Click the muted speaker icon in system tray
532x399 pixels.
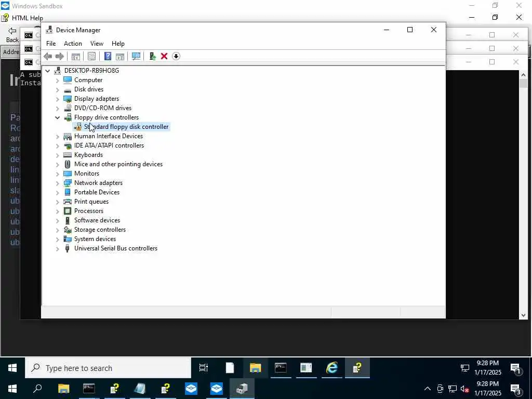click(x=464, y=389)
